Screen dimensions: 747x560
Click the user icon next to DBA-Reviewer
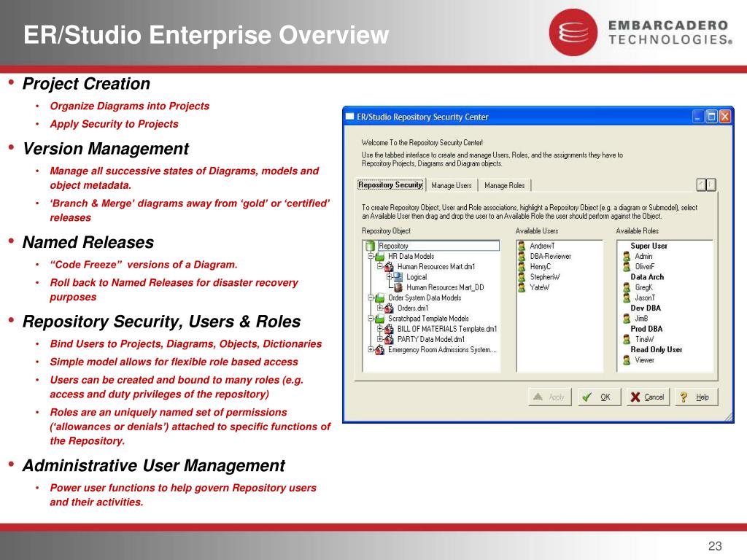point(522,256)
